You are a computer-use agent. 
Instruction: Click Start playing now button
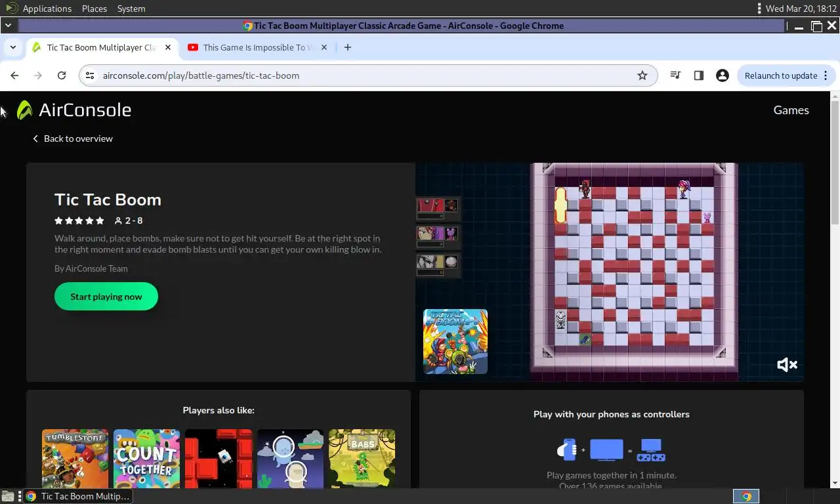(x=106, y=297)
